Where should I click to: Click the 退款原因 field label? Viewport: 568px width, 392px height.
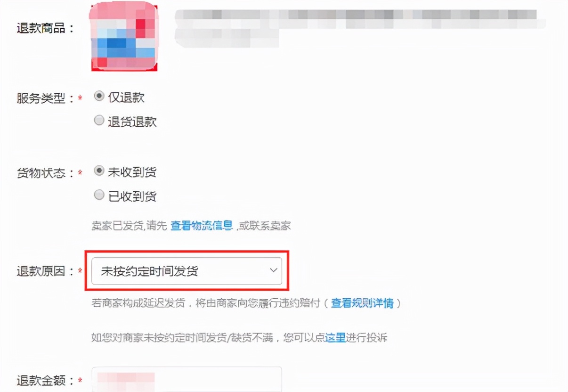(46, 271)
